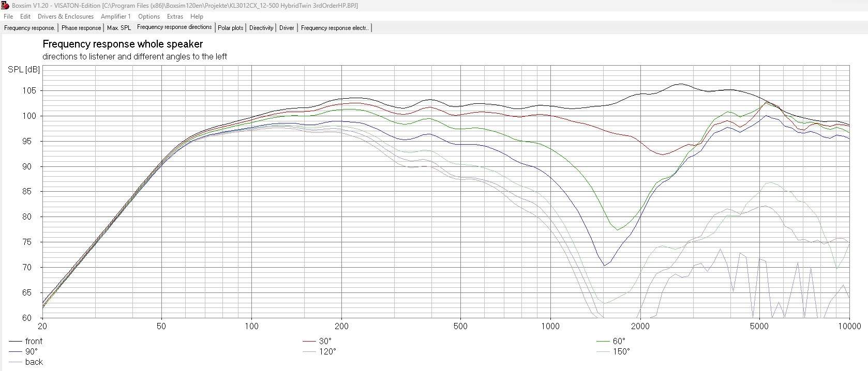Open the Extras menu
Screen dimensions: 868x371
(175, 17)
